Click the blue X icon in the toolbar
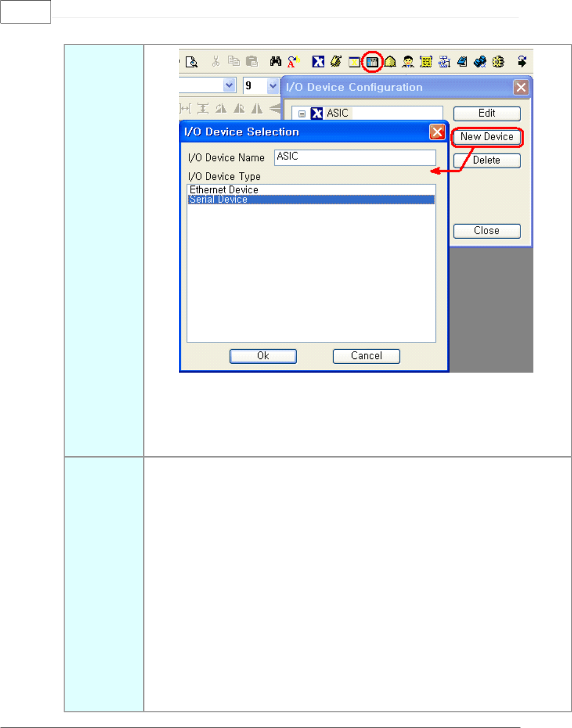 point(318,62)
